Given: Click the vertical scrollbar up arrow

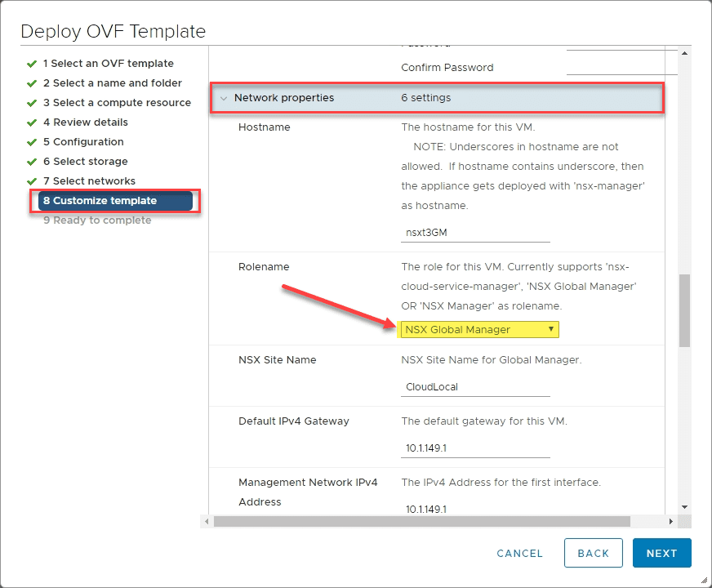Looking at the screenshot, I should pyautogui.click(x=685, y=53).
